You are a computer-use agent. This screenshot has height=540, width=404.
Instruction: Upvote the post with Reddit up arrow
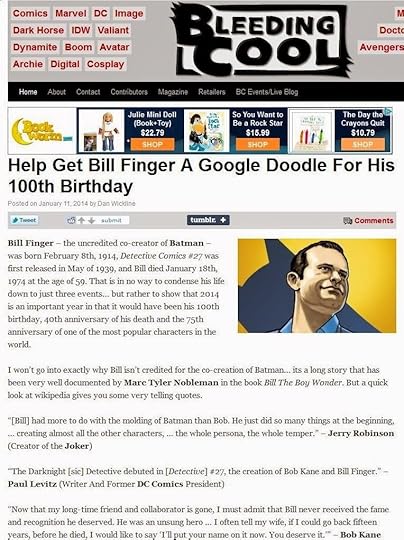pyautogui.click(x=81, y=220)
